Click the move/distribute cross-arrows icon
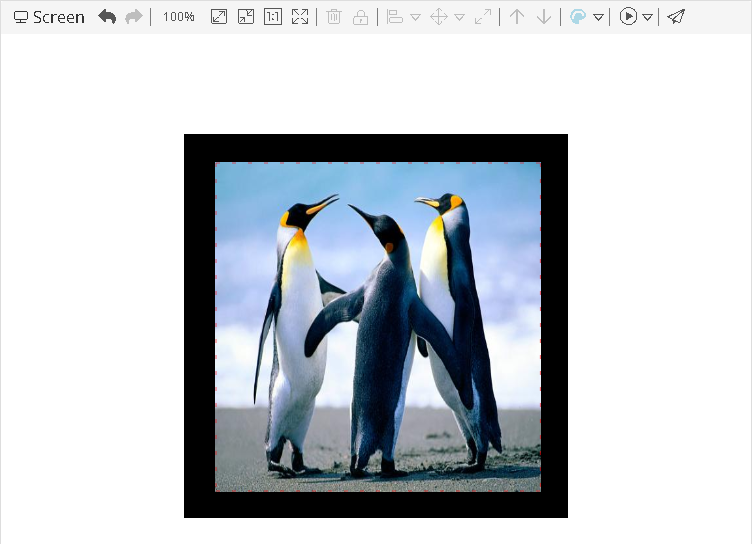The width and height of the screenshot is (752, 544). point(439,17)
